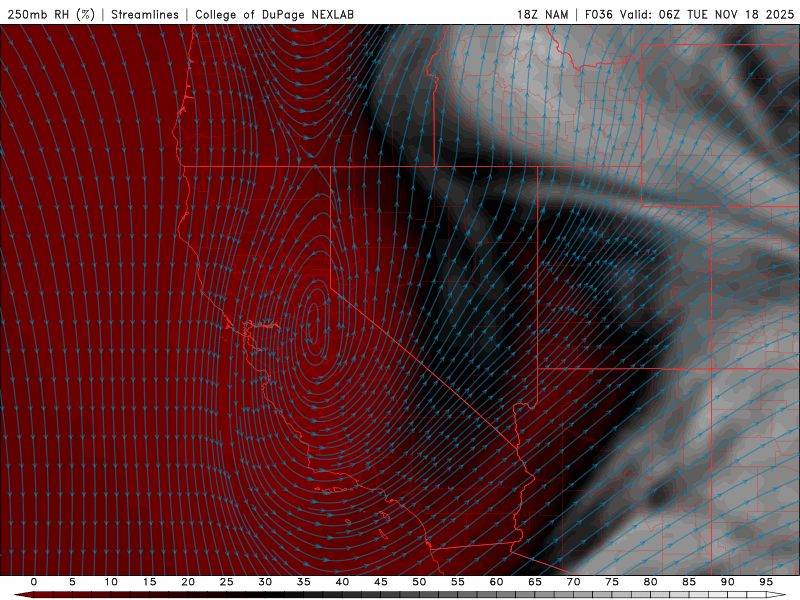Select the 50 label on the colorbar
This screenshot has width=800, height=600.
(419, 582)
